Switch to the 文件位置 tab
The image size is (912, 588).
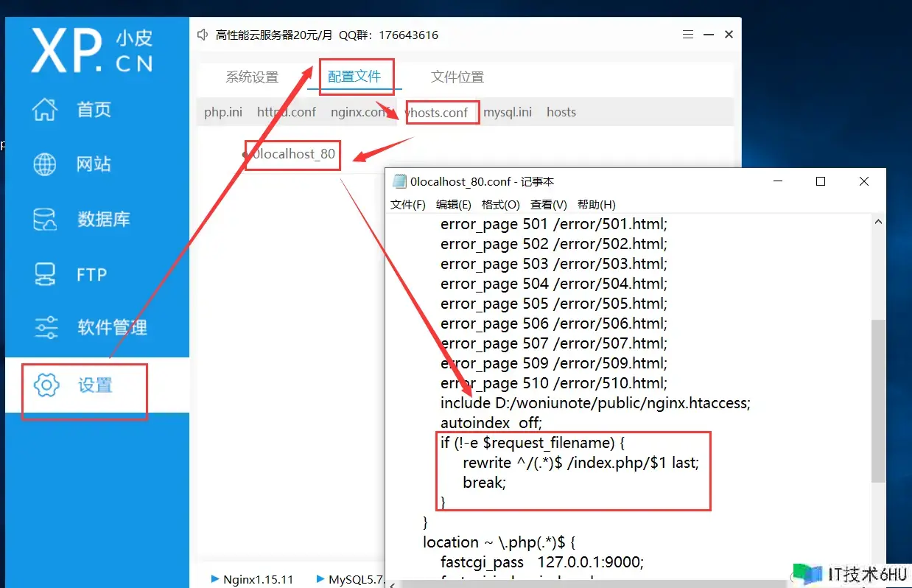pos(457,77)
